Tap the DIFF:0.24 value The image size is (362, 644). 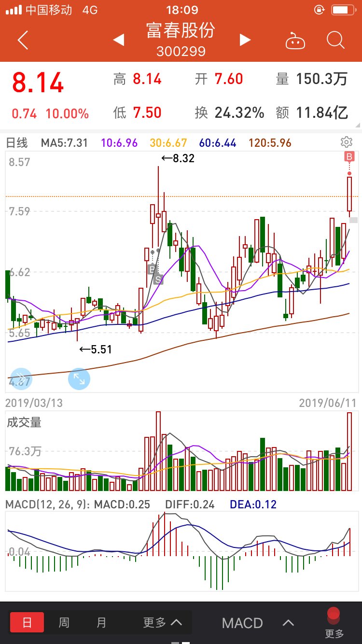190,504
